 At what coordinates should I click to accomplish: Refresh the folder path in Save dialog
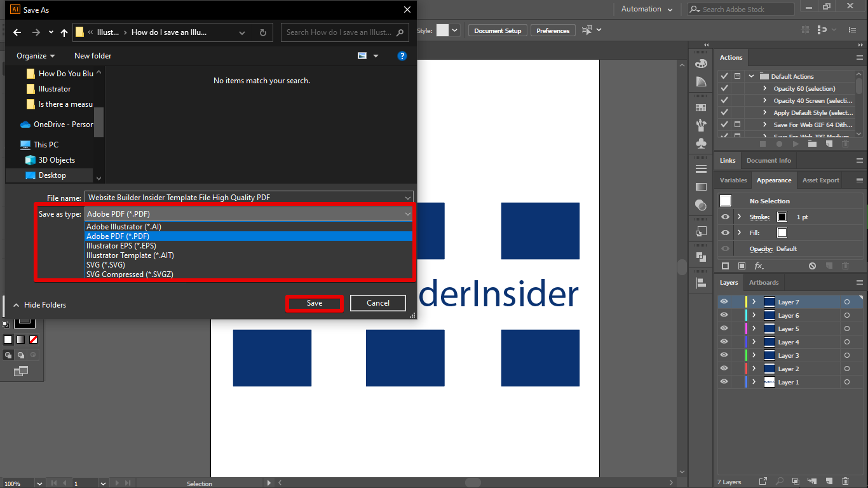(263, 32)
